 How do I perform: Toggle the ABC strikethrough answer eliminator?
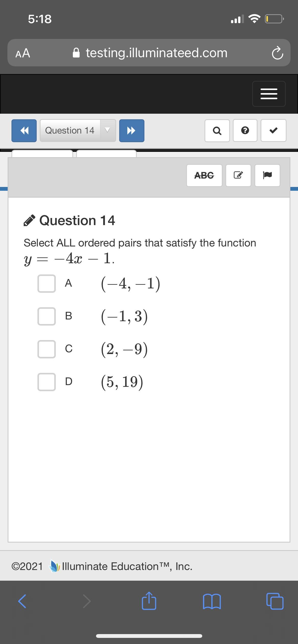[204, 175]
